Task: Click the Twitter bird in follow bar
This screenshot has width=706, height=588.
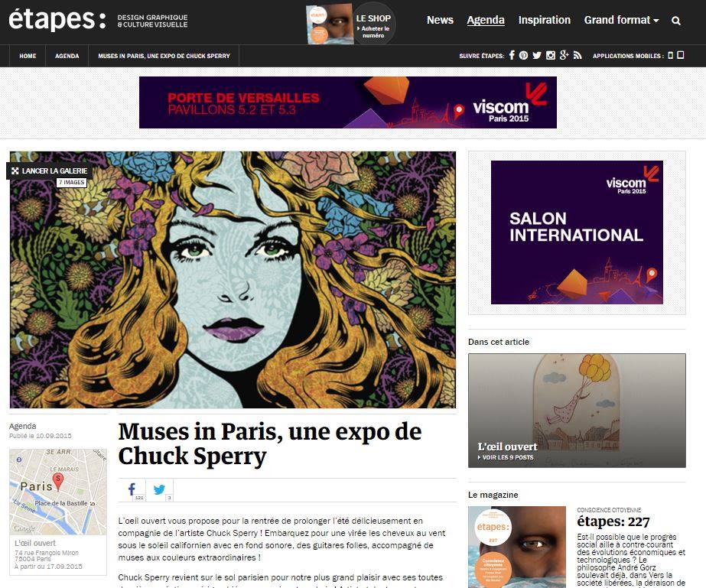Action: [537, 55]
